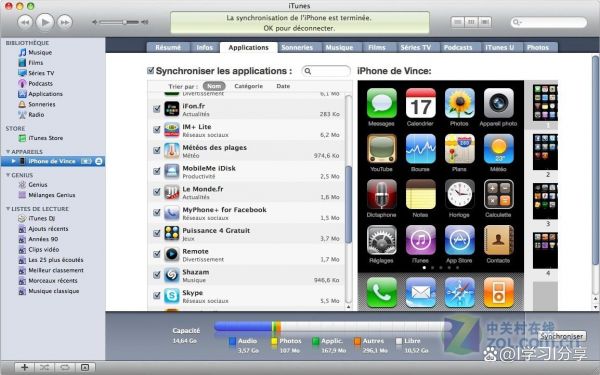The width and height of the screenshot is (600, 375).
Task: Click the blue Audio capacity bar segment
Action: (243, 326)
